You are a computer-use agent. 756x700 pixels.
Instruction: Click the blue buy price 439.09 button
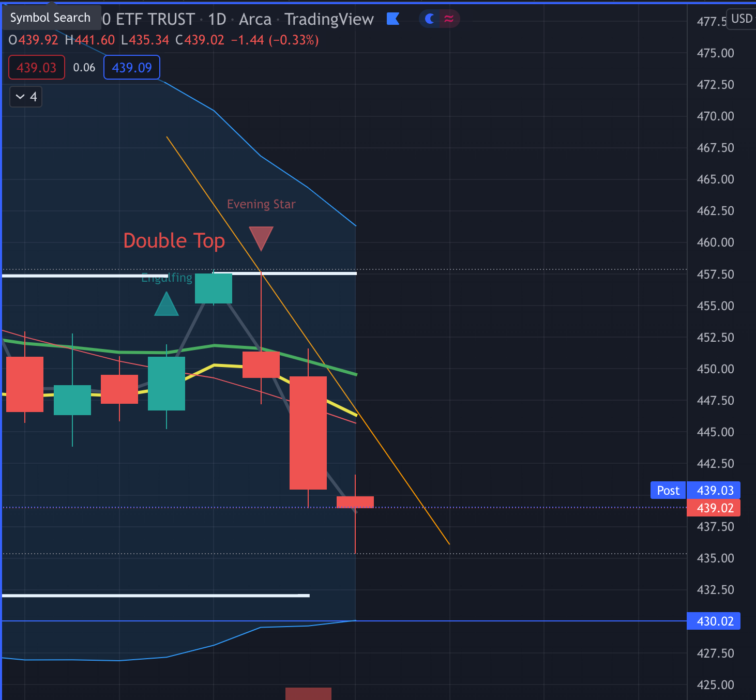click(132, 68)
